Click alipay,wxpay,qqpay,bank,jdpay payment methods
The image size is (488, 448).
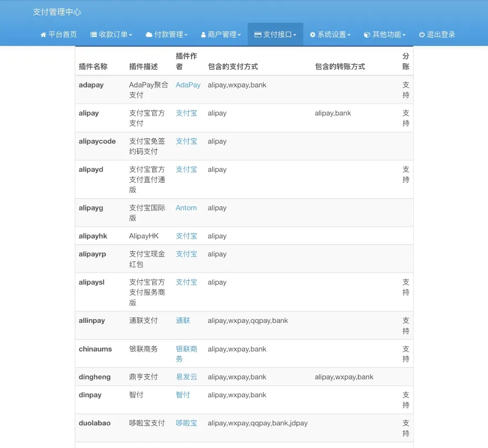point(258,423)
